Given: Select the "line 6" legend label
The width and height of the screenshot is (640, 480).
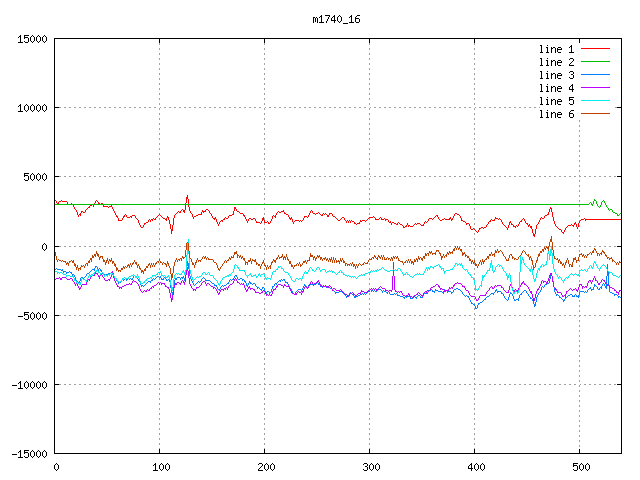Looking at the screenshot, I should pos(556,114).
